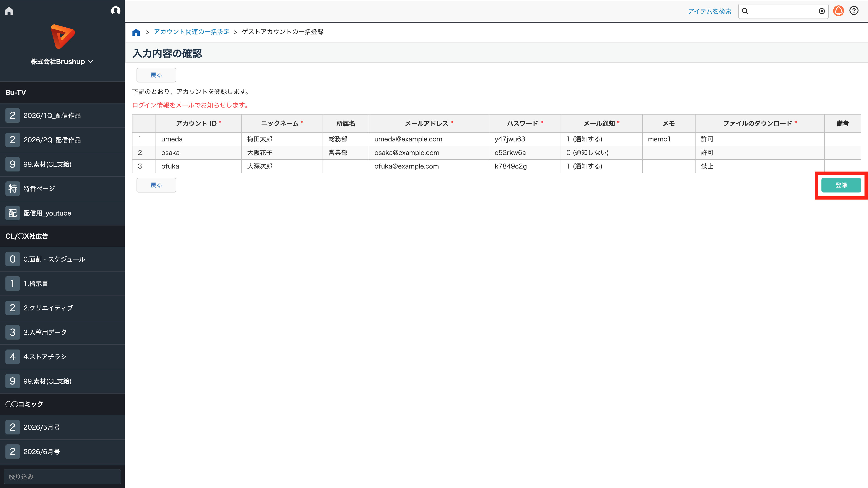Open the 3.入稿用データ project
The width and height of the screenshot is (868, 488).
pyautogui.click(x=62, y=332)
